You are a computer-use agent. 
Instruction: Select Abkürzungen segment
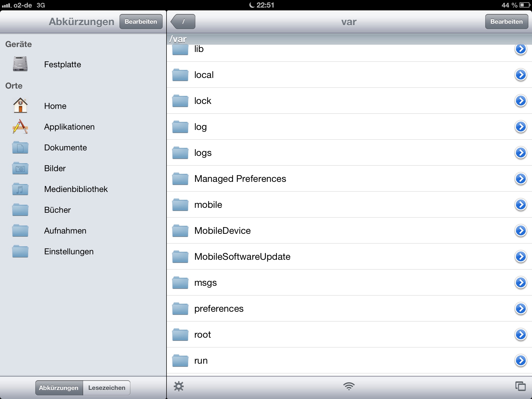(x=59, y=388)
